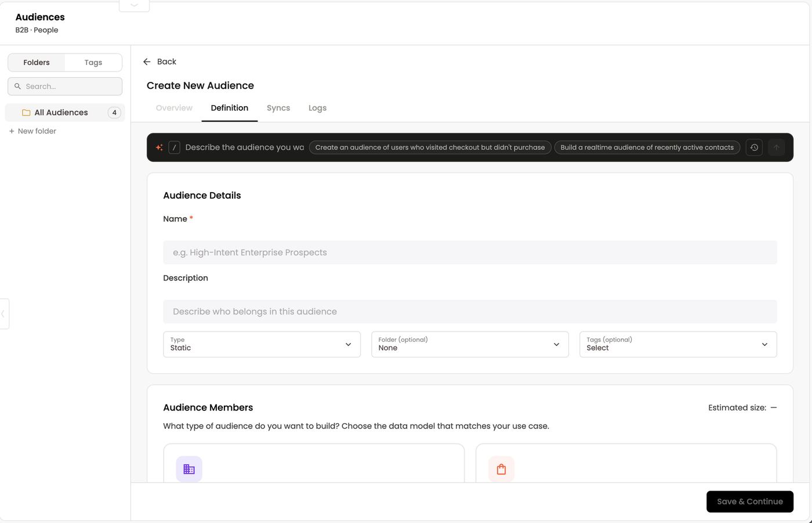Open the Tags (optional) Select dropdown
This screenshot has height=523, width=812.
pos(678,344)
